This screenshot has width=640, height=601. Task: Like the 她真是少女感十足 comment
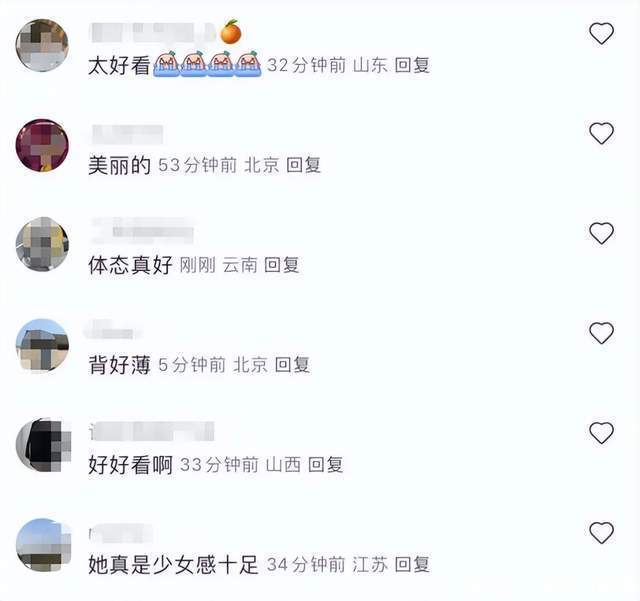(x=601, y=532)
